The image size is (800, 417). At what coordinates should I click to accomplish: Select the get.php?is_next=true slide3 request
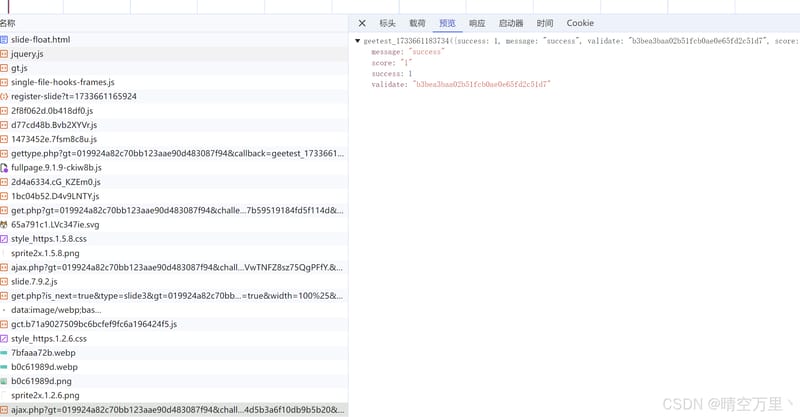click(x=174, y=296)
